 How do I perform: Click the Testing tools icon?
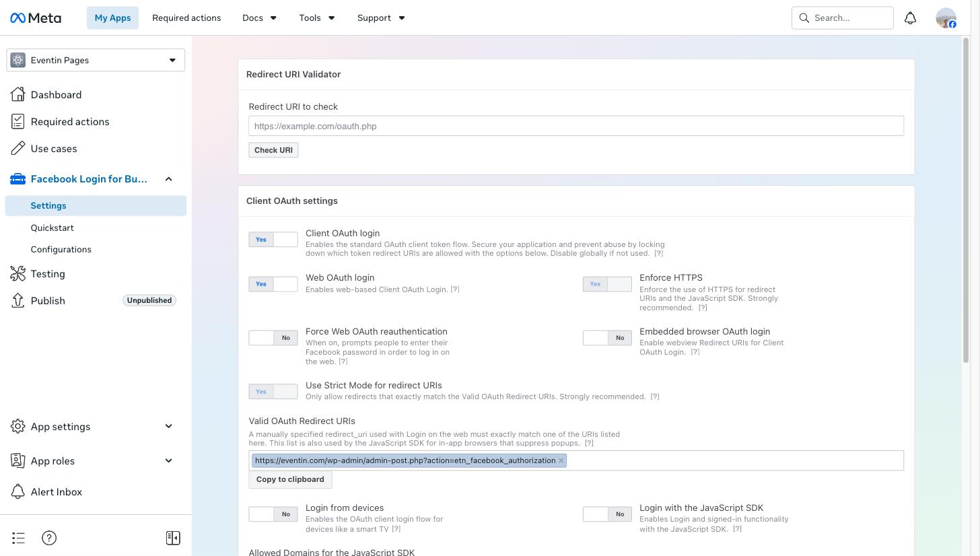coord(18,274)
